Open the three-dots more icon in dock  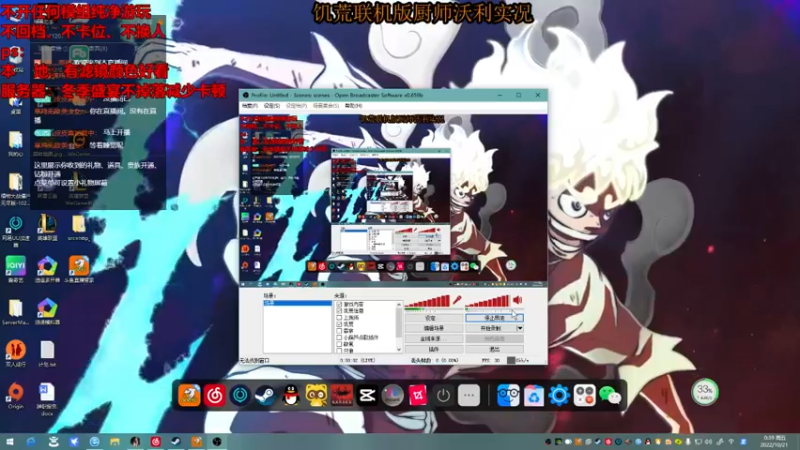(x=468, y=395)
